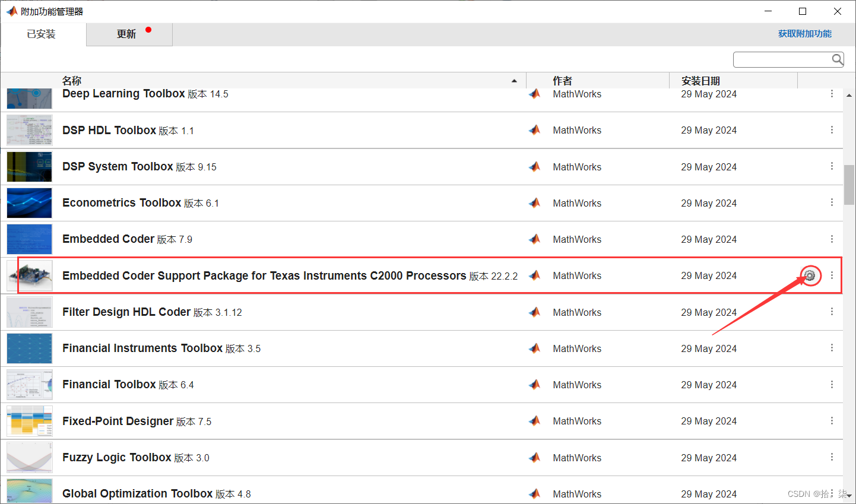Open options menu for Econometrics Toolbox

click(832, 202)
